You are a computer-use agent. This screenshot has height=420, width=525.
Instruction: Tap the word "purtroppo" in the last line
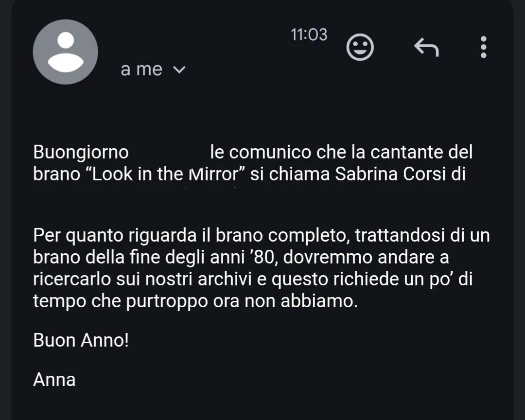pos(167,301)
